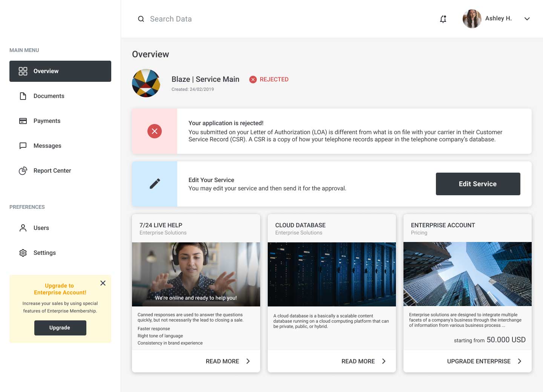Open Report Center menu item
Screen dimensions: 543x392
(x=60, y=171)
